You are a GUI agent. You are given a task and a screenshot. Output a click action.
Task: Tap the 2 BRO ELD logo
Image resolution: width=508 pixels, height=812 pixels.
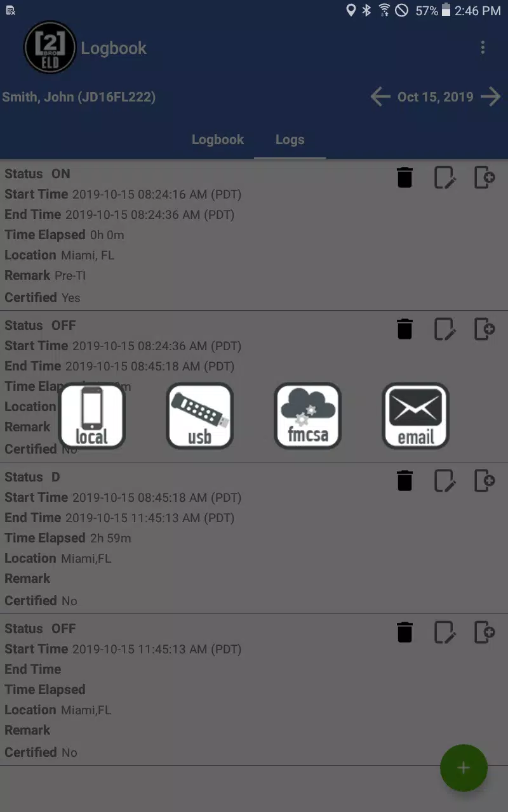(x=50, y=48)
